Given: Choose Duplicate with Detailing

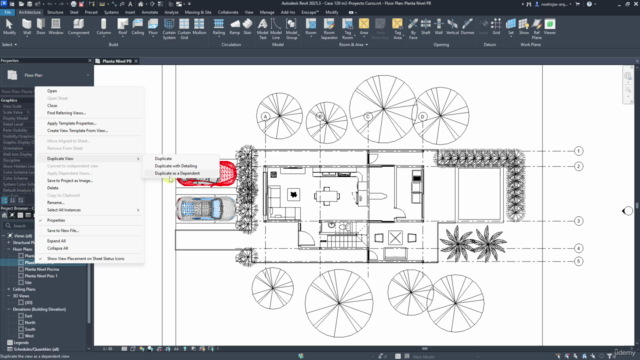Looking at the screenshot, I should click(x=176, y=166).
